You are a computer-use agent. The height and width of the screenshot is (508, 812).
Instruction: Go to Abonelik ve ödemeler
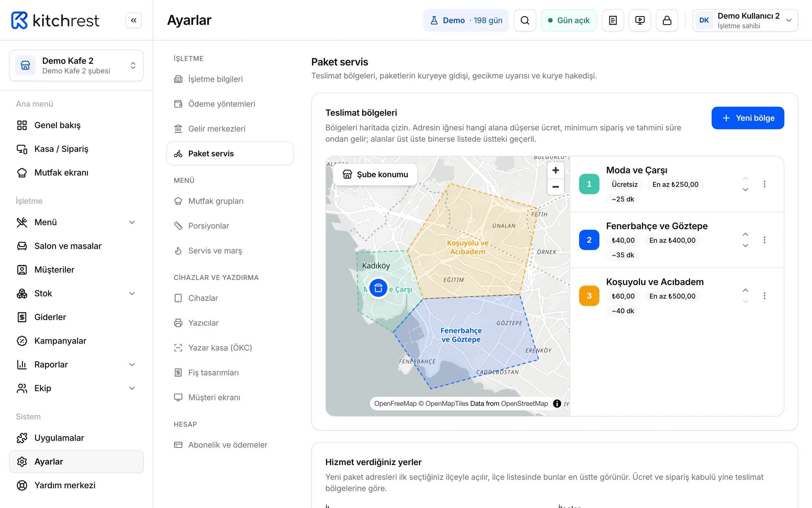pyautogui.click(x=230, y=445)
